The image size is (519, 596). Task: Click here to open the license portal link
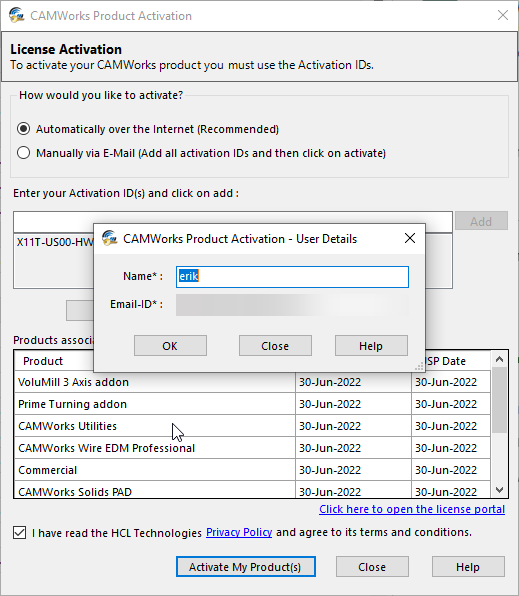412,509
